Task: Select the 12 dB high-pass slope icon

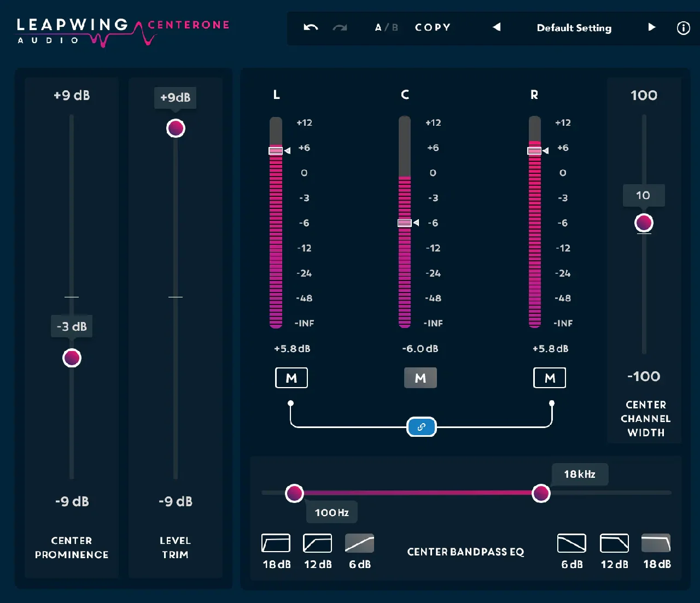Action: 318,543
